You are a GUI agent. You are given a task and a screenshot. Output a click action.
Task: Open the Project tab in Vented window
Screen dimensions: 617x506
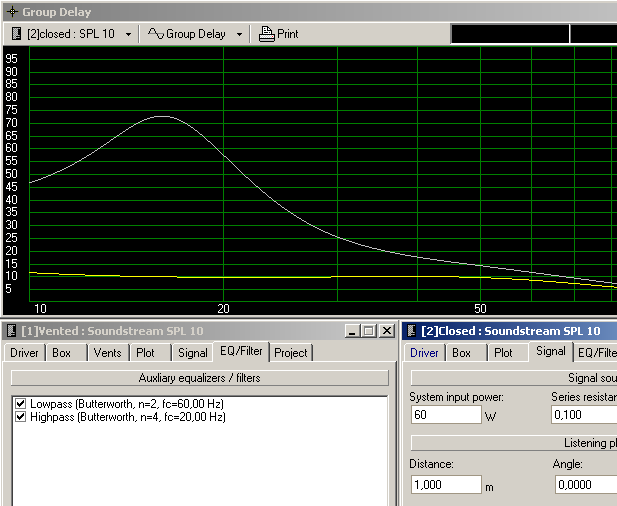[x=291, y=353]
